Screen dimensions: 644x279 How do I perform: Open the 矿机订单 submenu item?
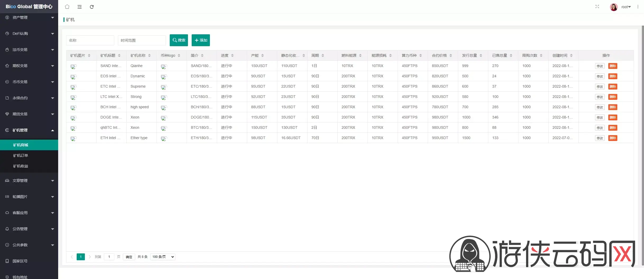pos(21,155)
